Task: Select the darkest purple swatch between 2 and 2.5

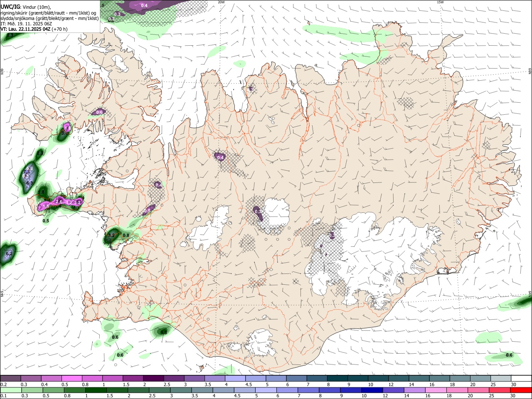Action: pyautogui.click(x=153, y=378)
